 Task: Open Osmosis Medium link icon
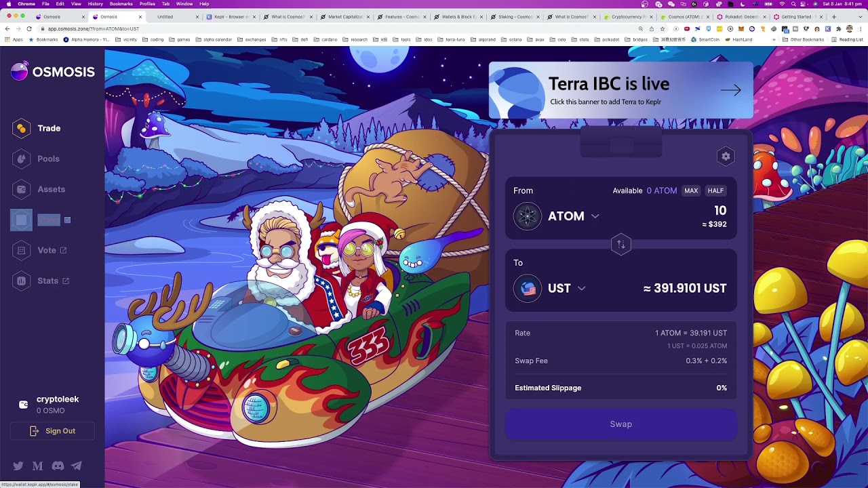pyautogui.click(x=38, y=466)
